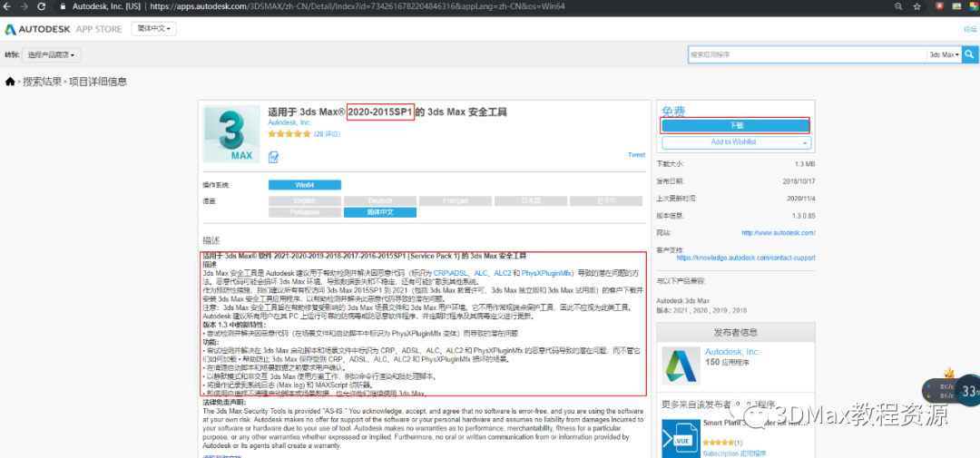Click the 1.3 MB download size value

point(805,164)
